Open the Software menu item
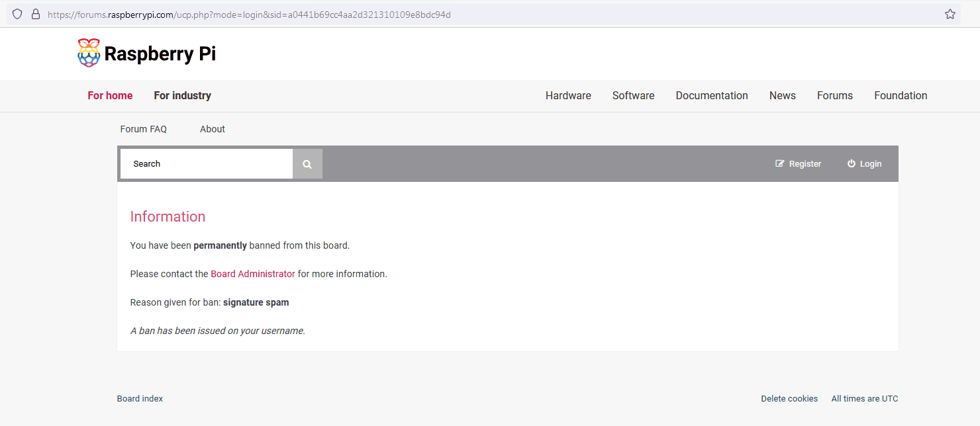Viewport: 980px width, 426px height. tap(633, 96)
